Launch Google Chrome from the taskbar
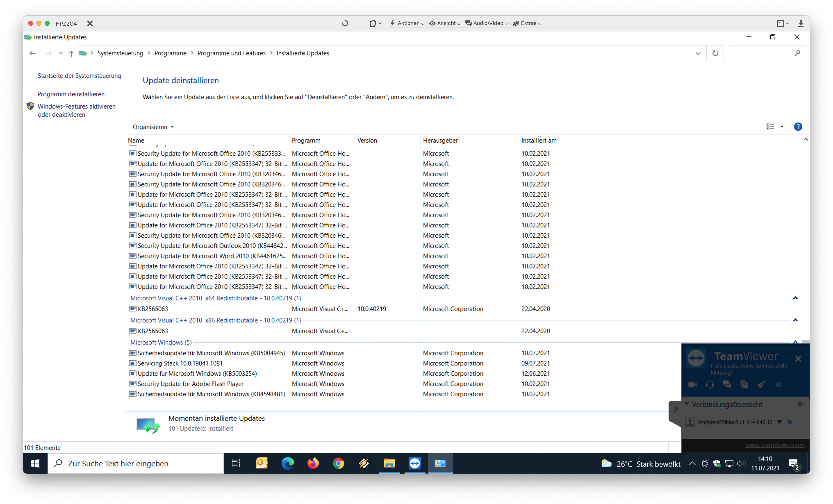The width and height of the screenshot is (833, 504). tap(338, 463)
